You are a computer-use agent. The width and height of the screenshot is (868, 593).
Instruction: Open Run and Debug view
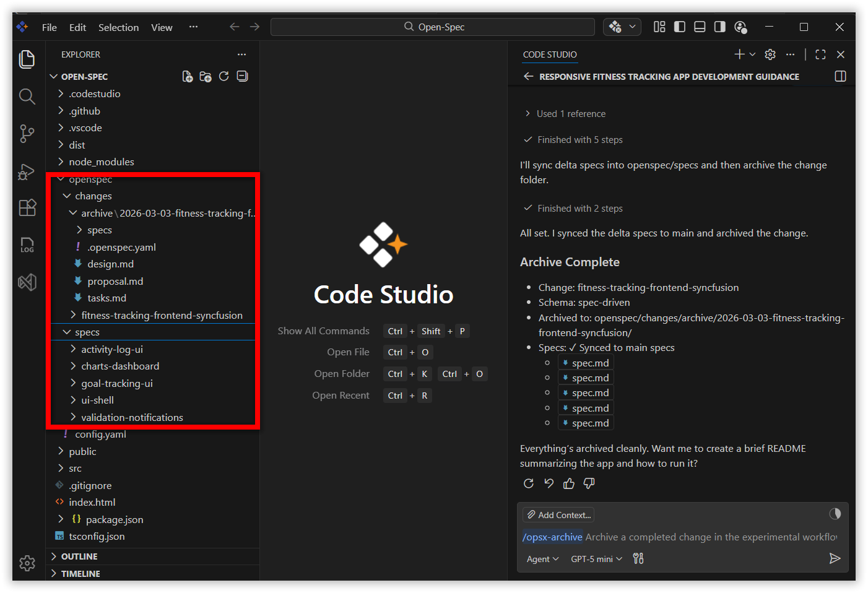tap(27, 171)
